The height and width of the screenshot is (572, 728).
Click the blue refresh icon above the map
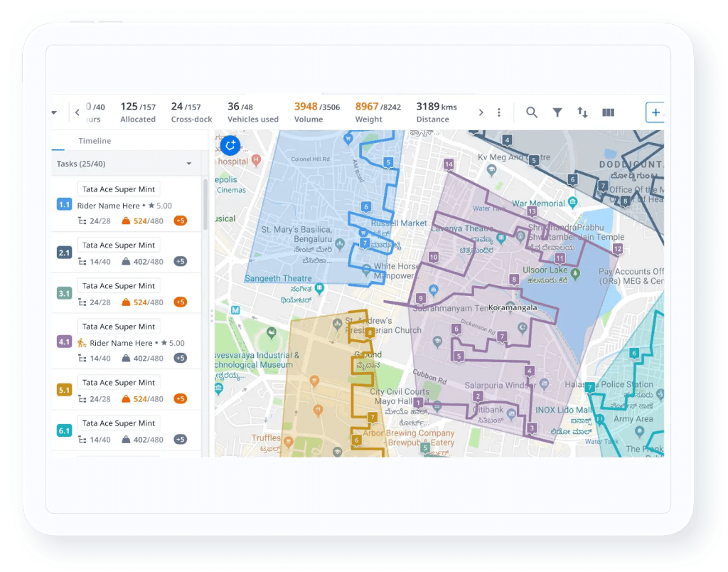tap(230, 145)
